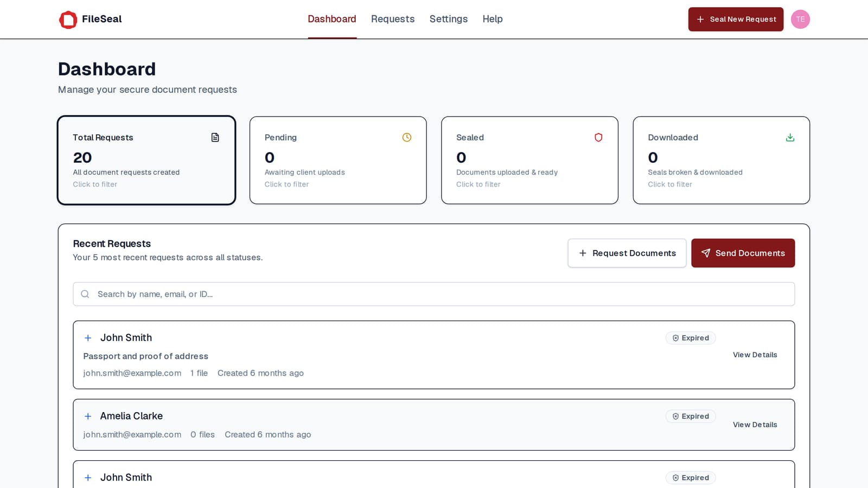Click the Send Documents button
868x488 pixels.
[743, 253]
